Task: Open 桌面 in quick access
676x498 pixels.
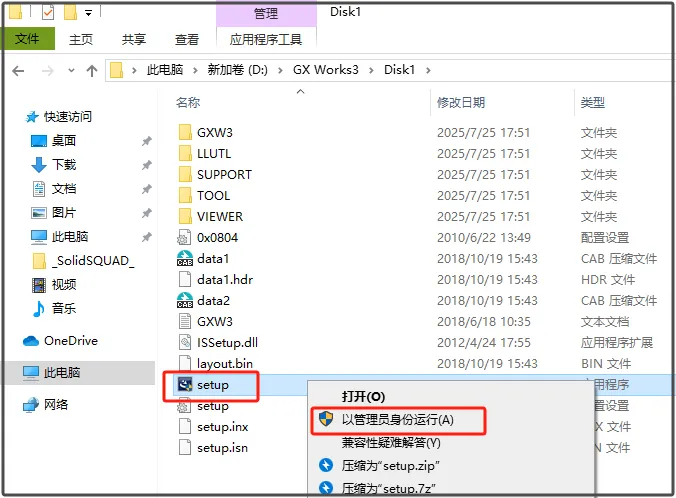Action: 63,141
